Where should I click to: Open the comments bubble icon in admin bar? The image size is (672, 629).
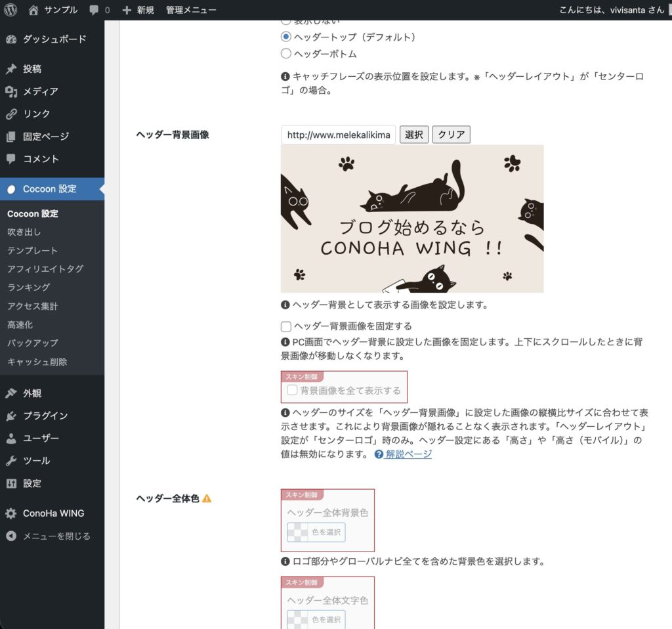coord(94,10)
